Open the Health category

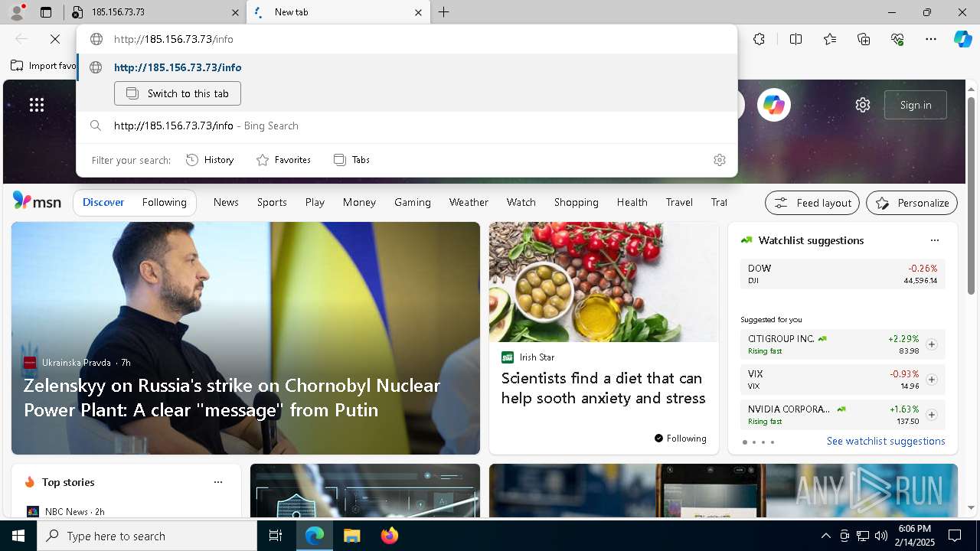(632, 202)
